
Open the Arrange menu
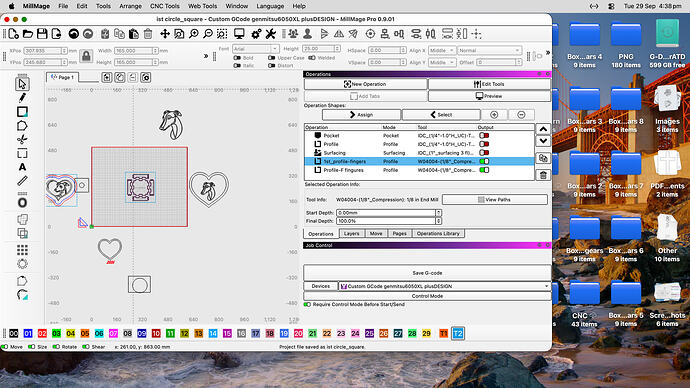130,6
